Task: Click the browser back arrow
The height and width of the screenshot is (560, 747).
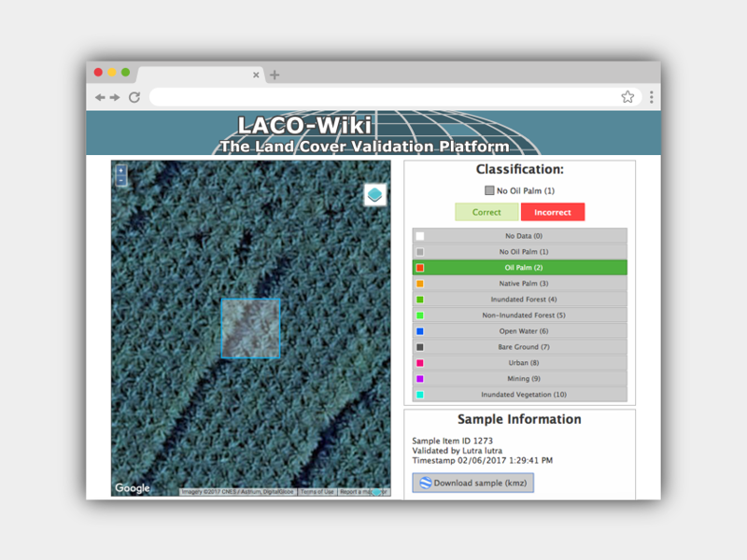Action: click(x=100, y=98)
